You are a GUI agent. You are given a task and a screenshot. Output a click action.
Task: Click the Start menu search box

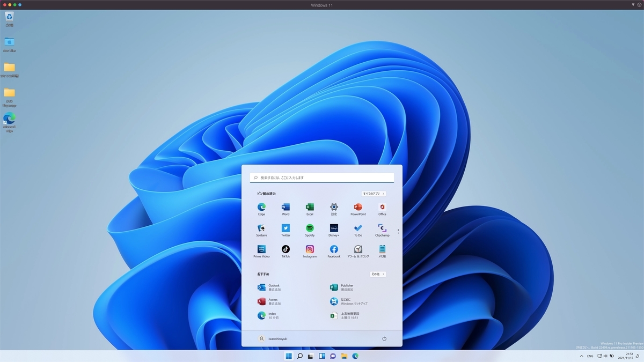tap(322, 178)
